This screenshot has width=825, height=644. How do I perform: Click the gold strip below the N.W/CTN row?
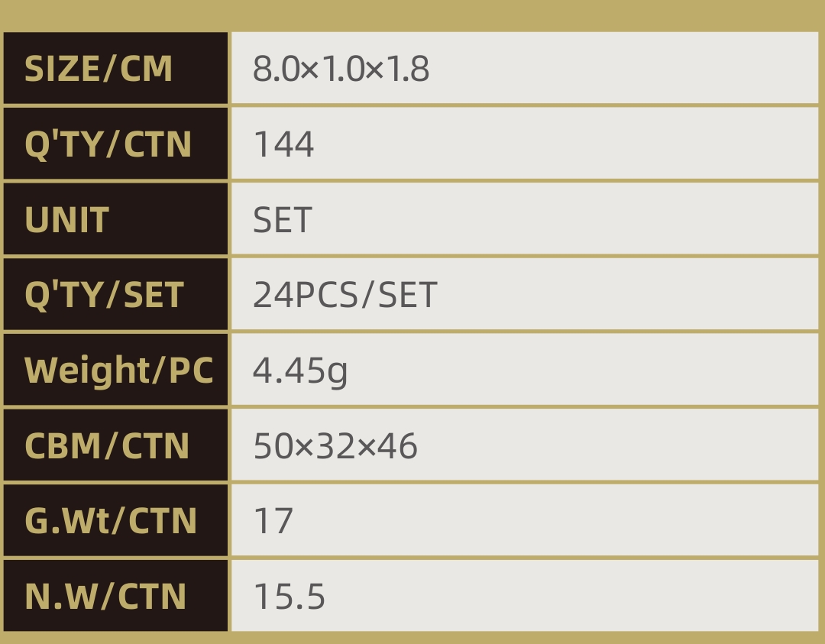pyautogui.click(x=412, y=638)
